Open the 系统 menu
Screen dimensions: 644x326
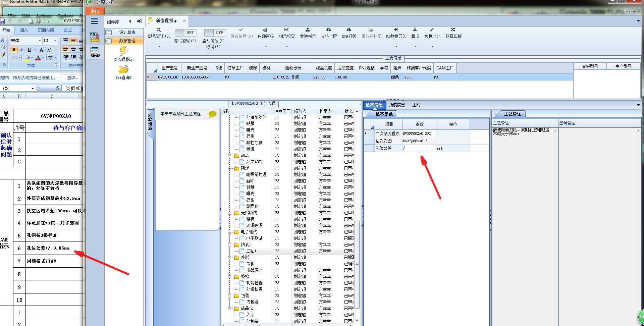click(x=95, y=11)
